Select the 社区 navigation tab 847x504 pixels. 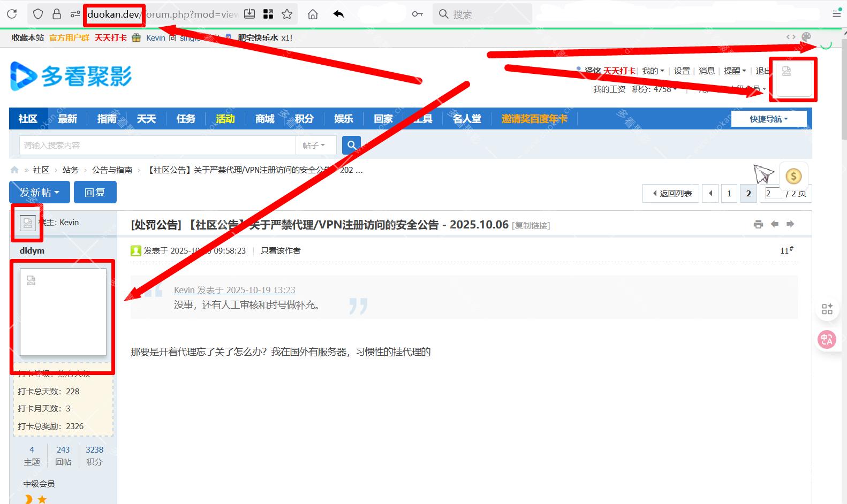[x=28, y=119]
